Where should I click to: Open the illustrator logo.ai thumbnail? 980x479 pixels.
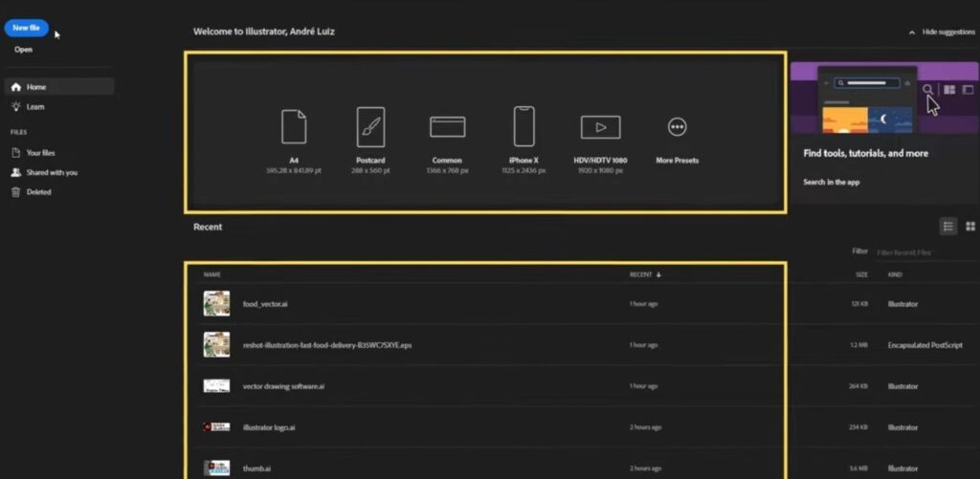[x=216, y=427]
